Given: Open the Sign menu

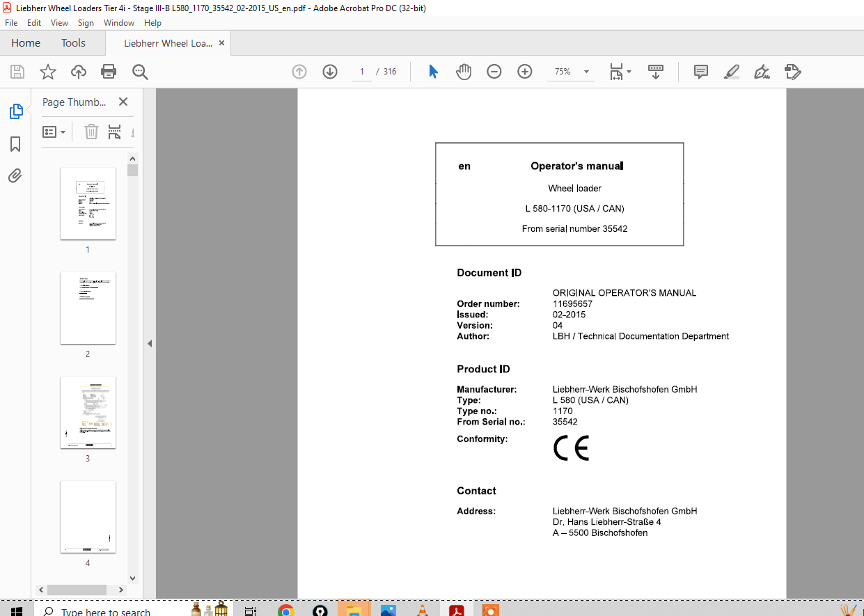Looking at the screenshot, I should [86, 23].
